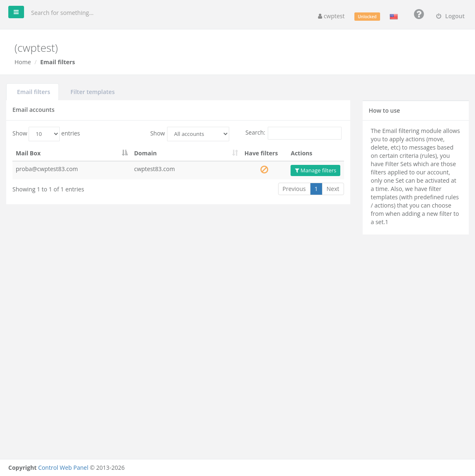The image size is (475, 476).
Task: Open the entries count dropdown showing 10
Action: coord(44,134)
